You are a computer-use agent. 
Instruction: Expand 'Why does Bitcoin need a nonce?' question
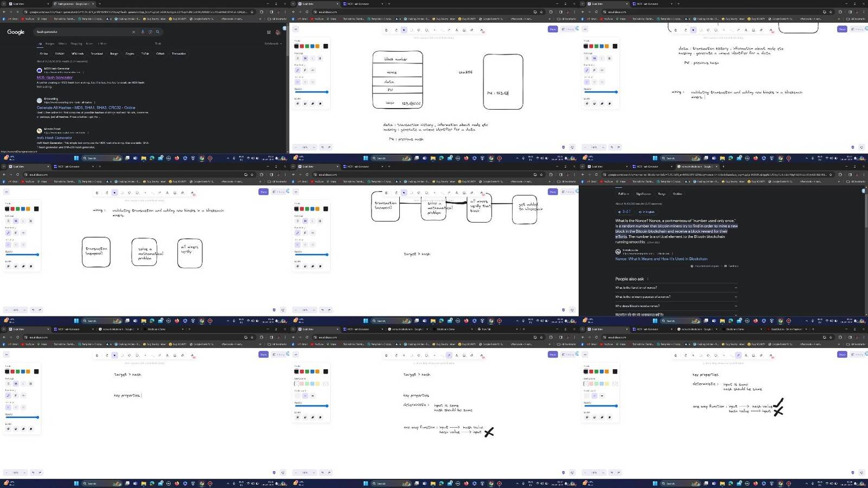pyautogui.click(x=676, y=306)
